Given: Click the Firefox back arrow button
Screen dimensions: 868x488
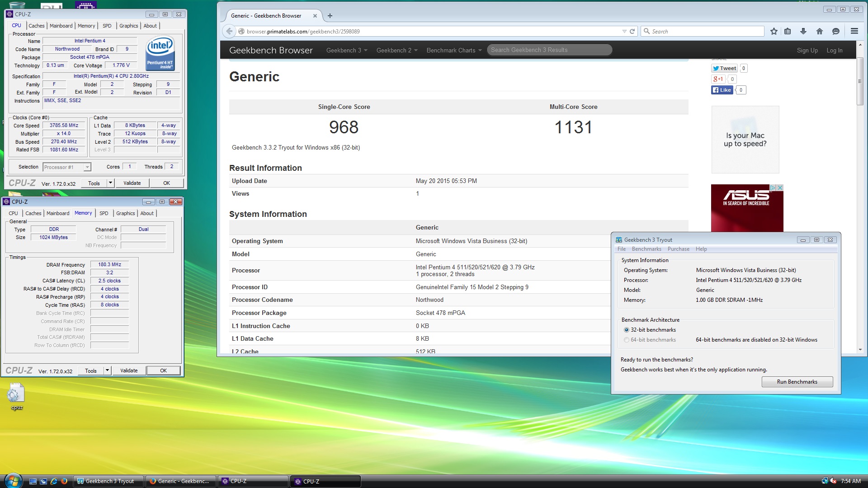Looking at the screenshot, I should (229, 31).
